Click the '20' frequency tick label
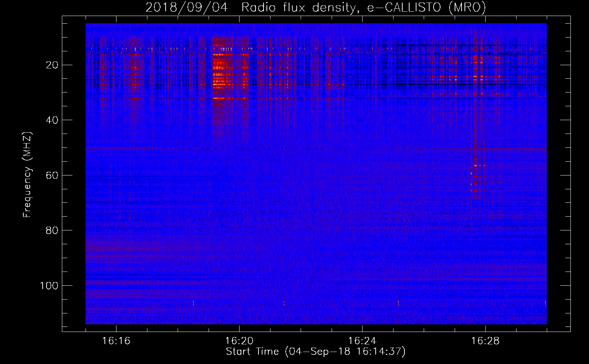The width and height of the screenshot is (589, 364). 52,65
